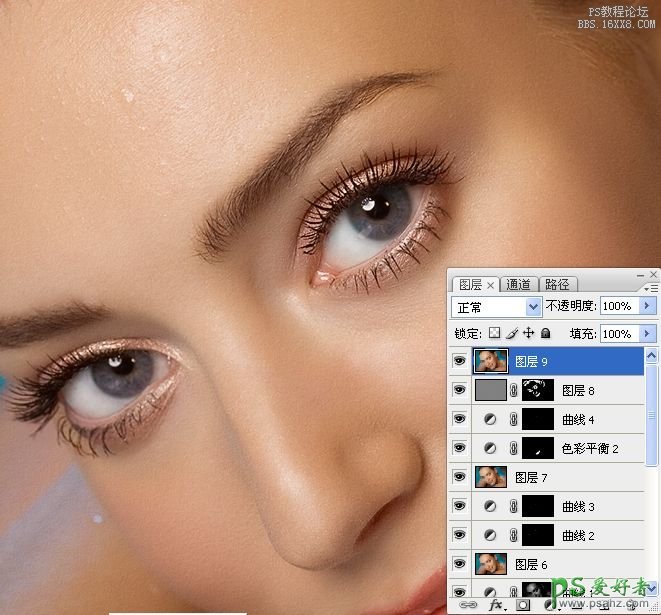Click the 填充 100% value field
The height and width of the screenshot is (615, 661).
619,334
